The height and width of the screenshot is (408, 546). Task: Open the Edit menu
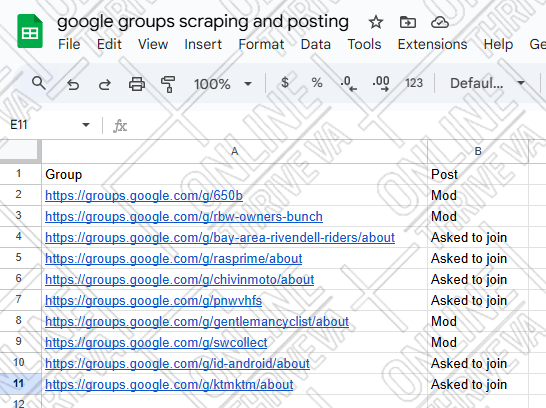point(109,44)
